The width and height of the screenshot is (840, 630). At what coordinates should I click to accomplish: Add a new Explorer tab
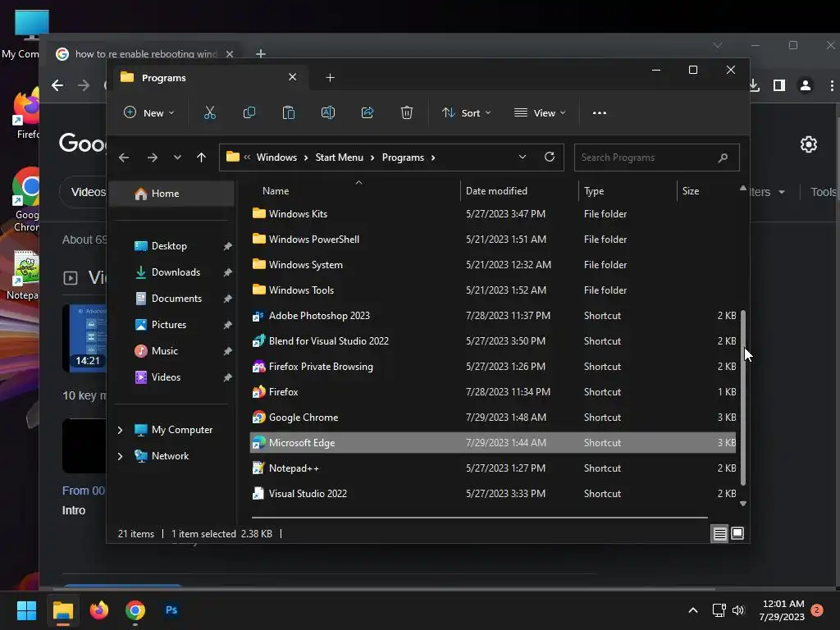(330, 78)
